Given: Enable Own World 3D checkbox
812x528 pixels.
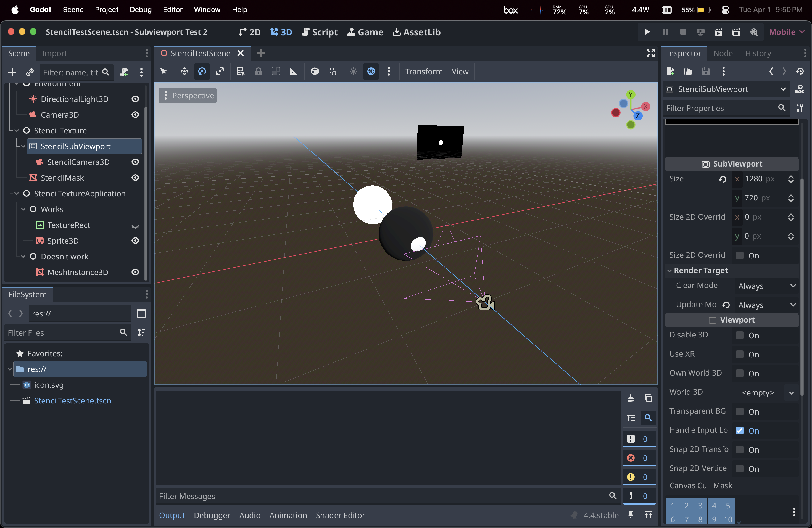Looking at the screenshot, I should pos(739,373).
